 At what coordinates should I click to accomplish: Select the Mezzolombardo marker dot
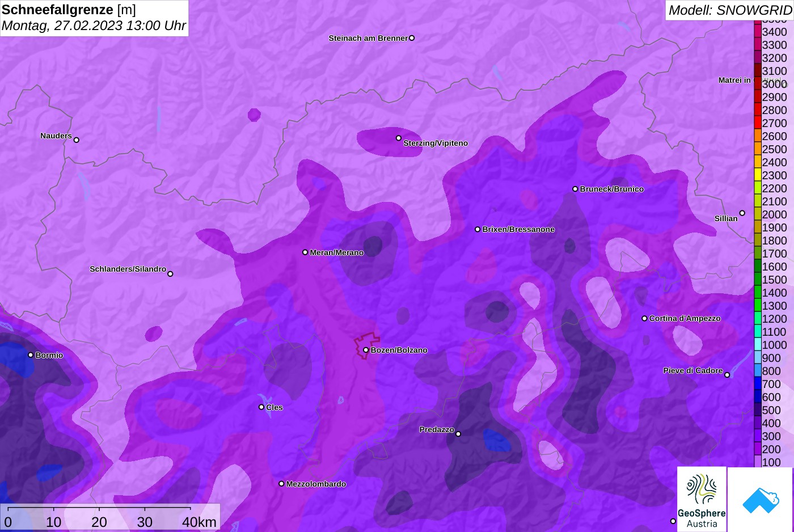pyautogui.click(x=281, y=484)
